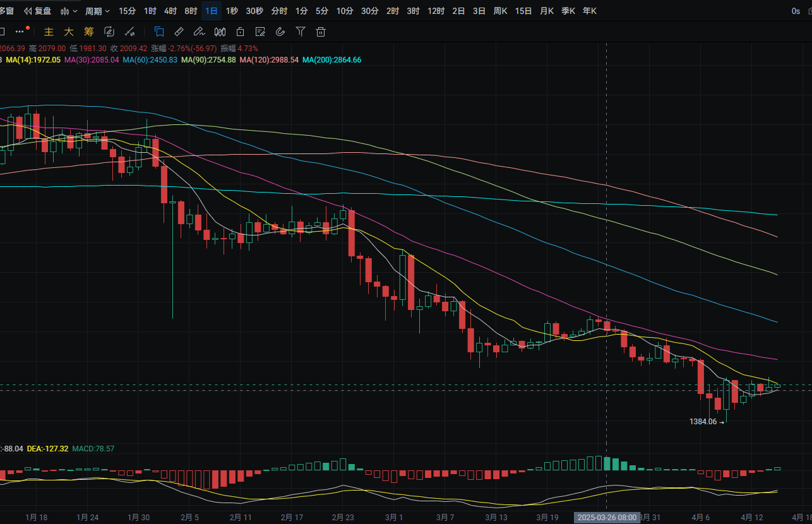This screenshot has width=812, height=524.
Task: Pick the pen freehand drawing tool
Action: point(199,32)
